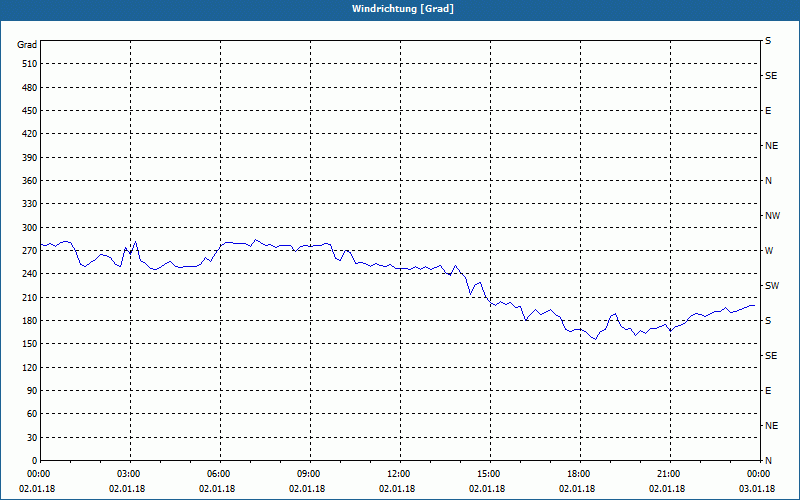Click the 420 y-axis label
Screen dimensions: 800x500
(30, 134)
